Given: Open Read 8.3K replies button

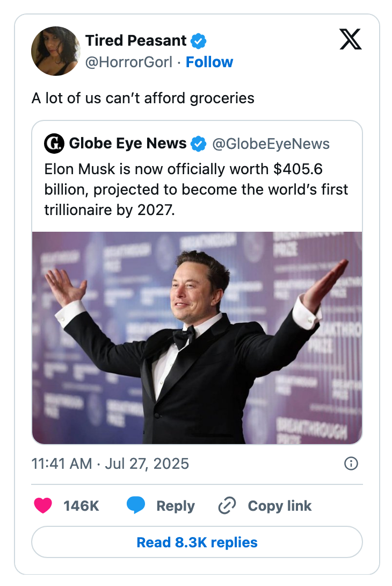Looking at the screenshot, I should (x=197, y=542).
